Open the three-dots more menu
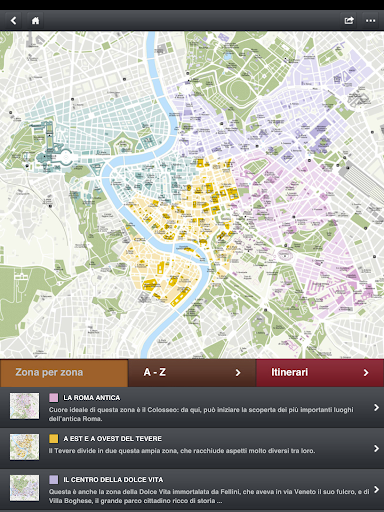This screenshot has height=512, width=384. 370,21
